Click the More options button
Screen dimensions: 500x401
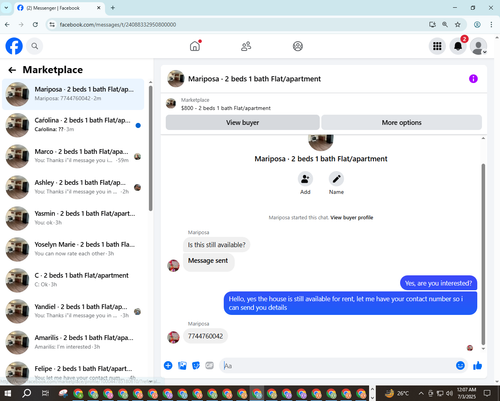[x=401, y=122]
